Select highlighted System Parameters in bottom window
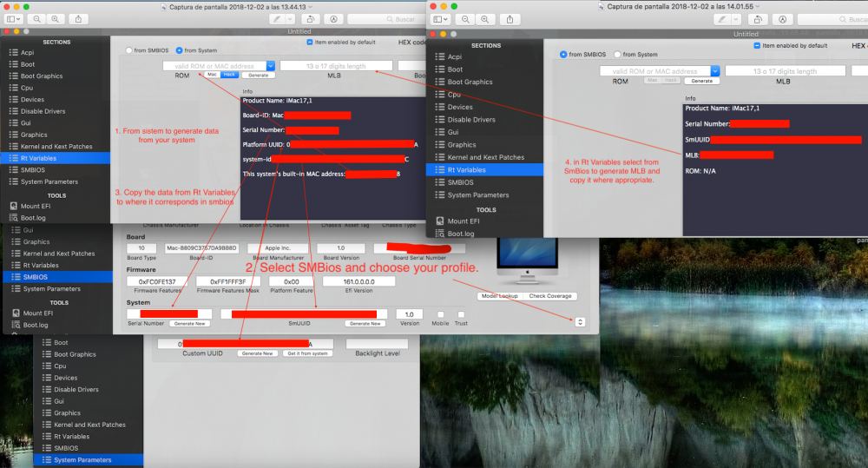The height and width of the screenshot is (468, 868). [x=89, y=459]
